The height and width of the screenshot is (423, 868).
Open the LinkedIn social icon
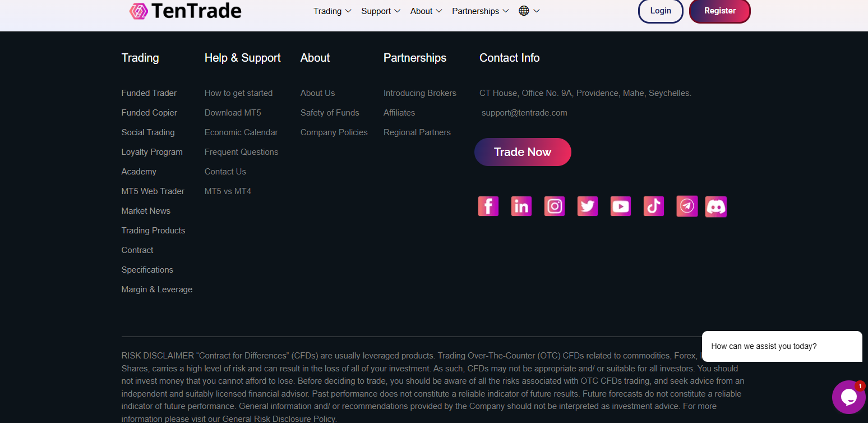[521, 206]
